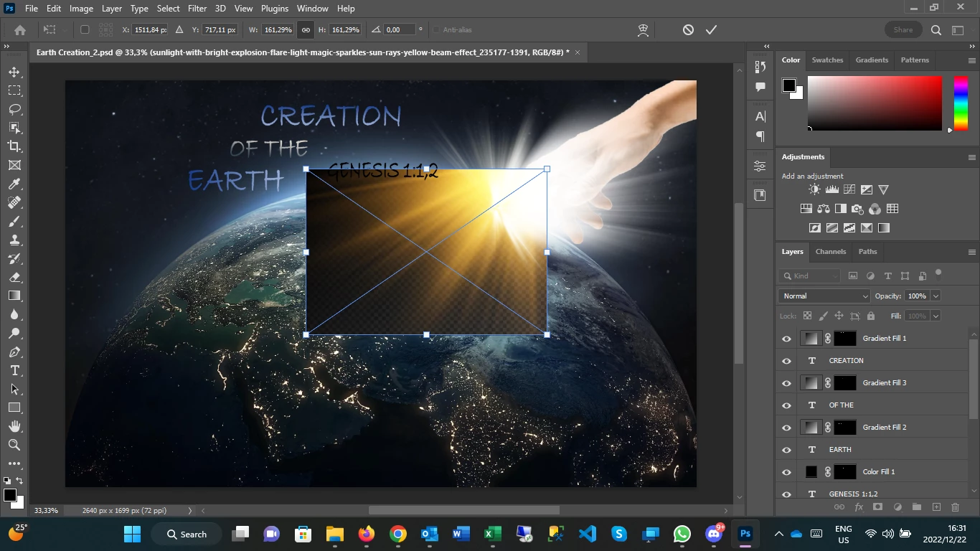Open the Paragraph panel icon
This screenshot has height=551, width=980.
pyautogui.click(x=760, y=136)
